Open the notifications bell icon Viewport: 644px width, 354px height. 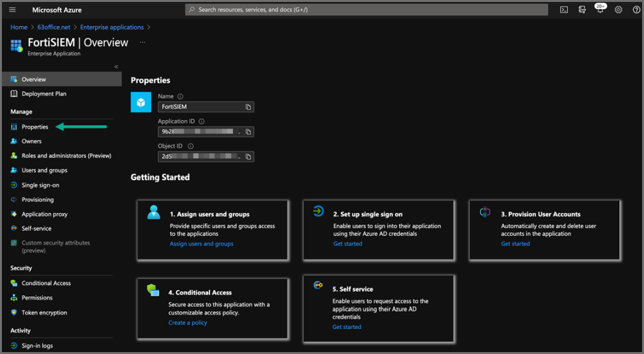click(599, 10)
